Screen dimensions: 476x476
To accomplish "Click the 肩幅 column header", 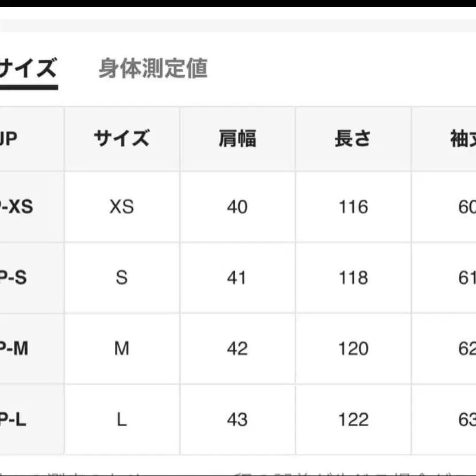I will coord(237,138).
